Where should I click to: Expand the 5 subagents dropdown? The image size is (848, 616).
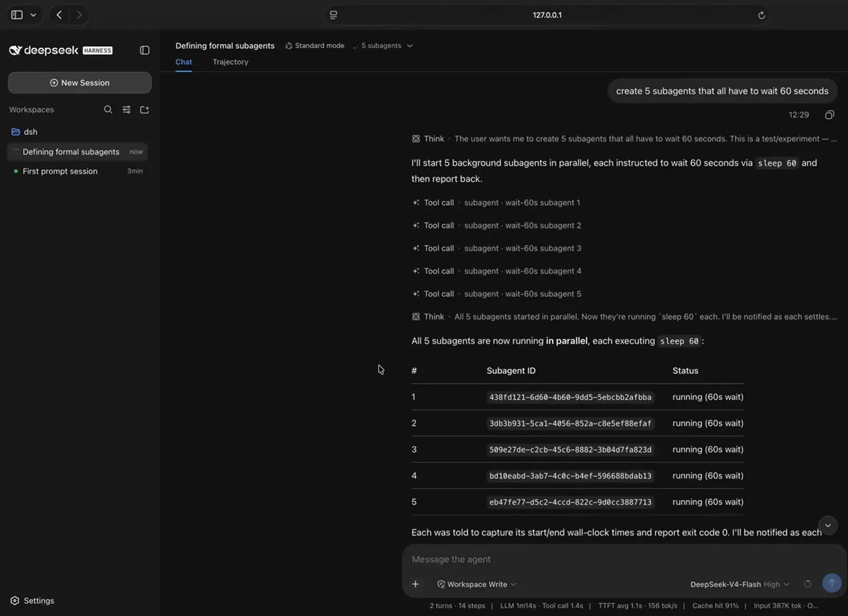[383, 46]
